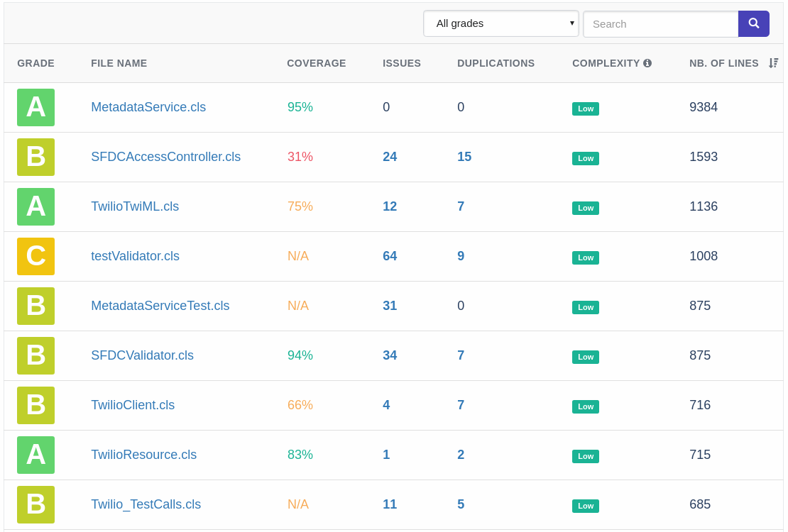
Task: Click the 11 issues for Twilio_TestCalls.cls
Action: tap(390, 504)
